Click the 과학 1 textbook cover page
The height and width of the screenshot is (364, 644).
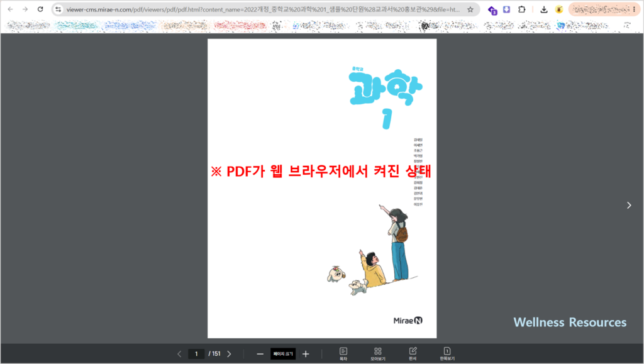[322, 189]
